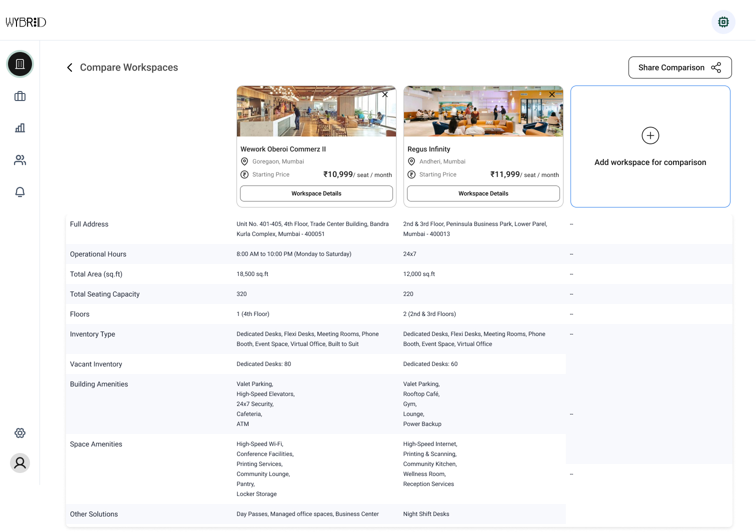Viewport: 756px width, 532px height.
Task: Remove Wework Oberoi Commerz II from comparison
Action: (x=385, y=94)
